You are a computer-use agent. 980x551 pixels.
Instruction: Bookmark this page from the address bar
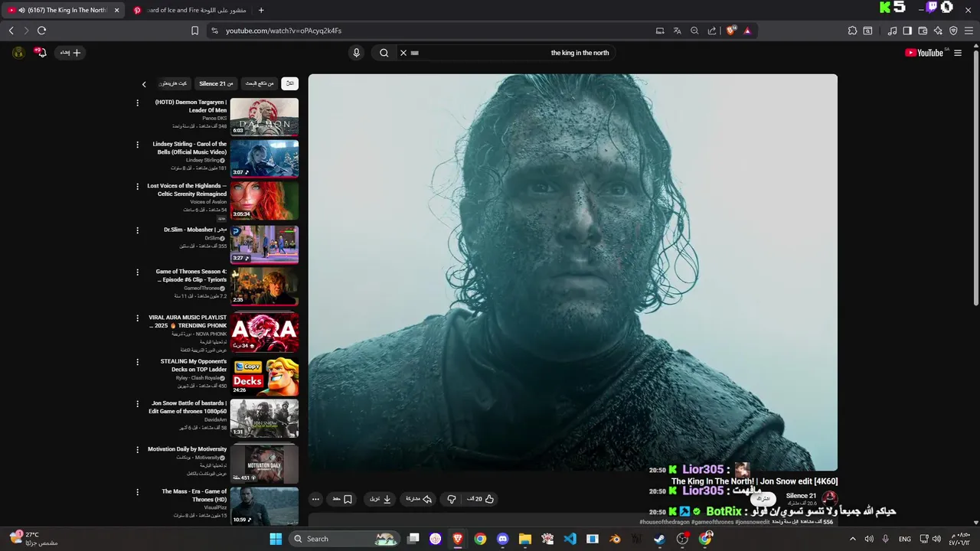click(194, 31)
